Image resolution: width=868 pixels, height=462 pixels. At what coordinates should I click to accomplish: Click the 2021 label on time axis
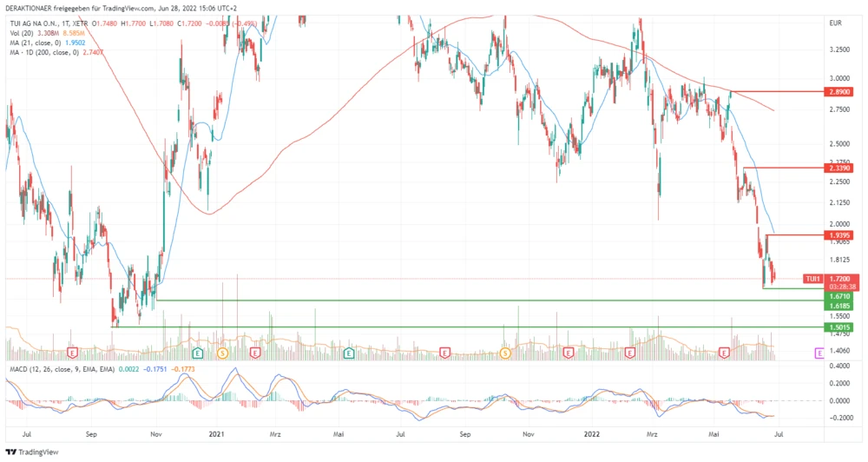(x=216, y=434)
